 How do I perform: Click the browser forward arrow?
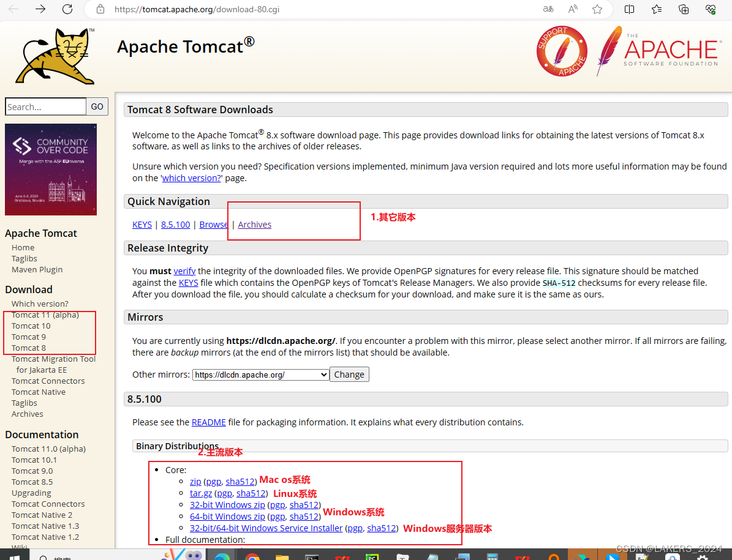point(40,9)
